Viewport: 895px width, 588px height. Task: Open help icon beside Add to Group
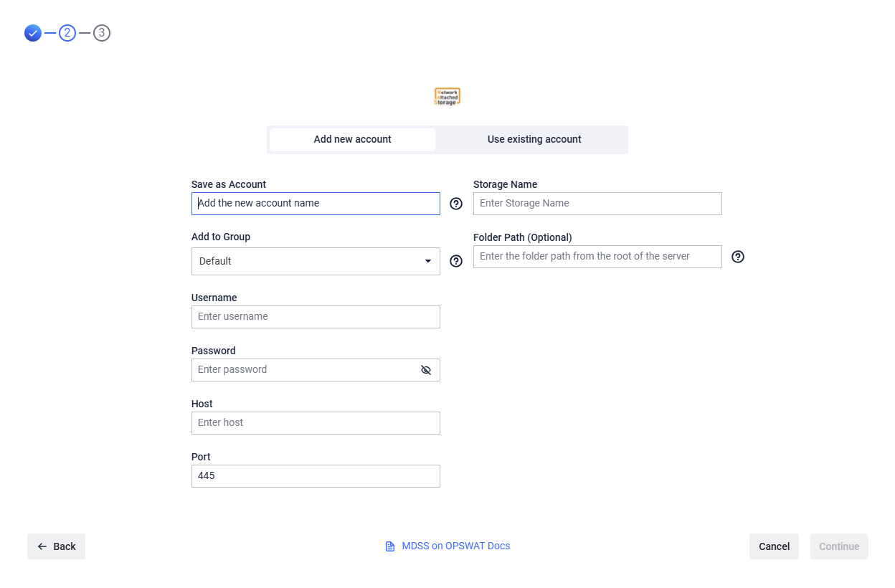(456, 261)
